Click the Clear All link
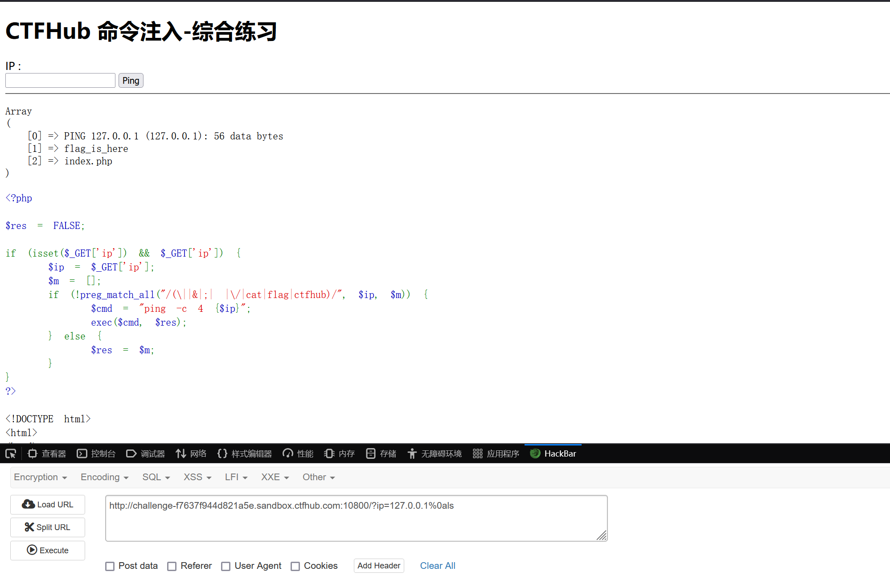The image size is (890, 588). 437,566
